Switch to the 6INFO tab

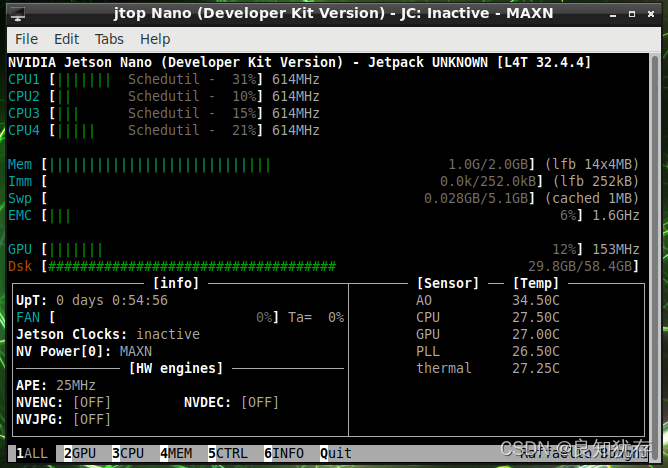coord(284,453)
